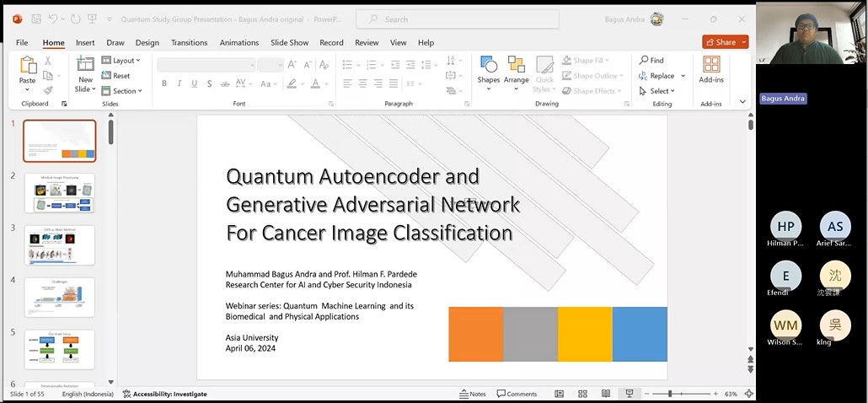Click the Format Painter brush icon

tap(47, 90)
